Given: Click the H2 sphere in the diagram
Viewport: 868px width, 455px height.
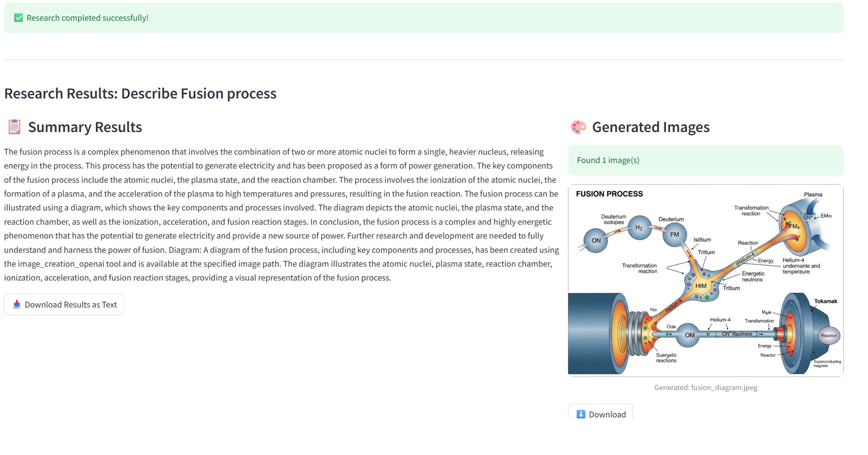Looking at the screenshot, I should click(x=639, y=228).
